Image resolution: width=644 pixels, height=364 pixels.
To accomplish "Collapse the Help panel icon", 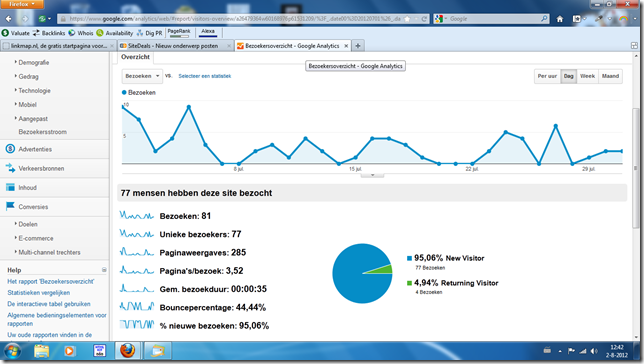I will pos(104,270).
